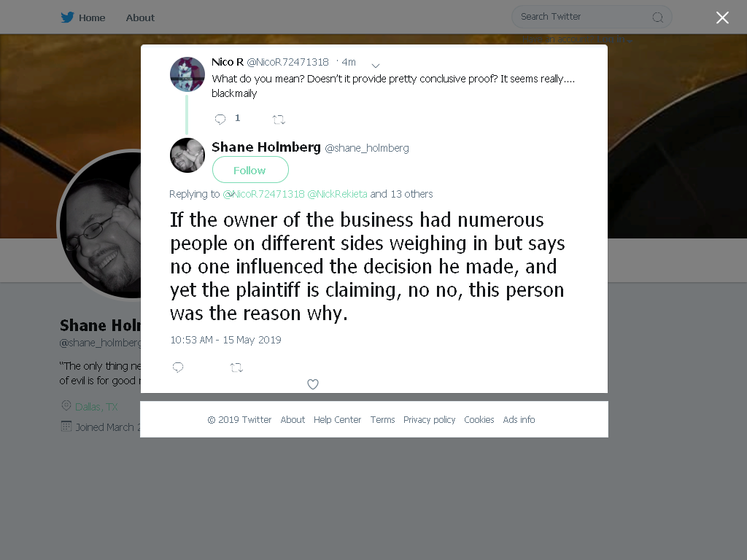Open the Help Center footer link
Image resolution: width=747 pixels, height=560 pixels.
pyautogui.click(x=337, y=419)
